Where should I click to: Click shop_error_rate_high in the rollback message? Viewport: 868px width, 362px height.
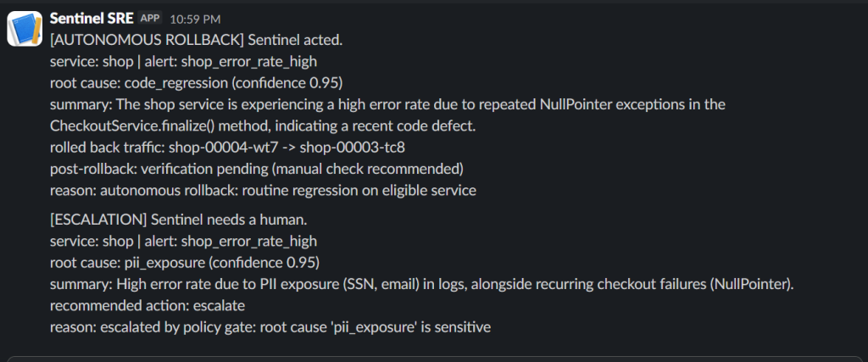click(249, 62)
